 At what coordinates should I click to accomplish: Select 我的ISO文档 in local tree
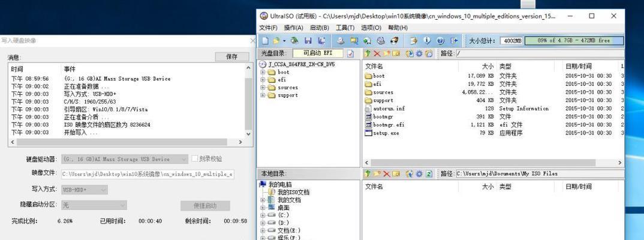pyautogui.click(x=293, y=193)
